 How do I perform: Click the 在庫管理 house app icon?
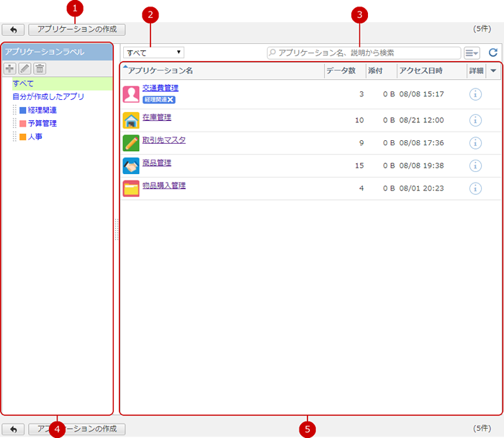tap(131, 120)
